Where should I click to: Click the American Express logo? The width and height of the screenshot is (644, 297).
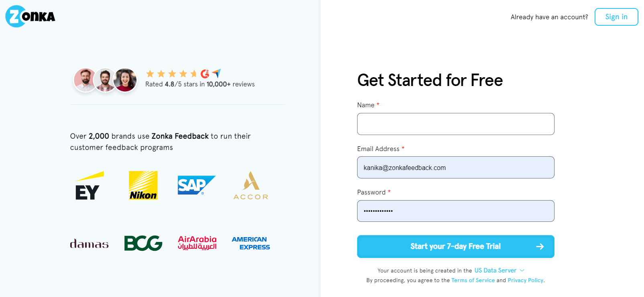pos(251,243)
